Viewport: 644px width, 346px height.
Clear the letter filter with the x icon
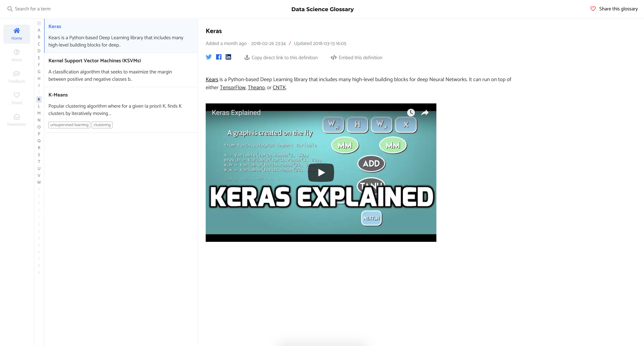pyautogui.click(x=39, y=23)
